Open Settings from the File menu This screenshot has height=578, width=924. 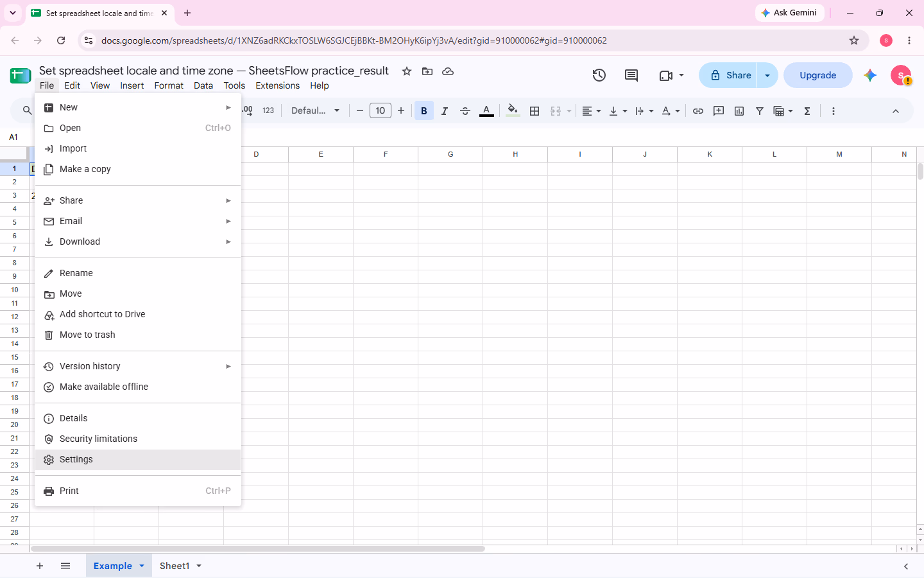(x=138, y=459)
